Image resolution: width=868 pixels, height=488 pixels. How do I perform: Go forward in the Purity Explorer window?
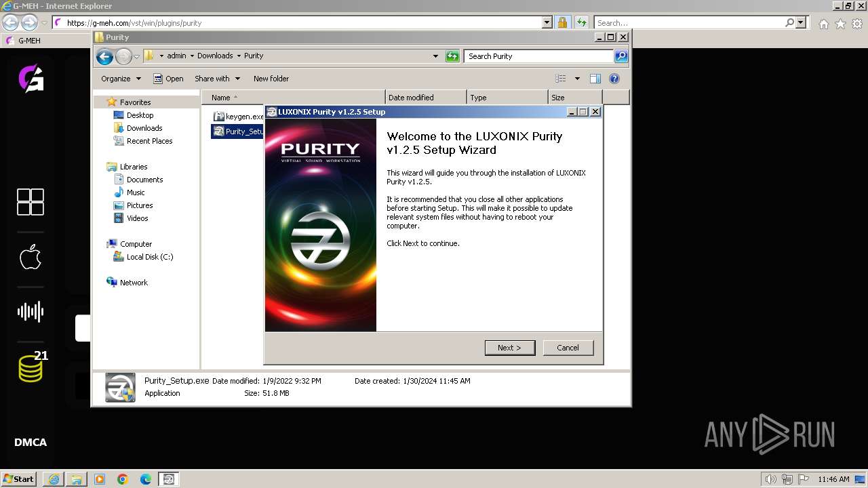click(x=123, y=56)
